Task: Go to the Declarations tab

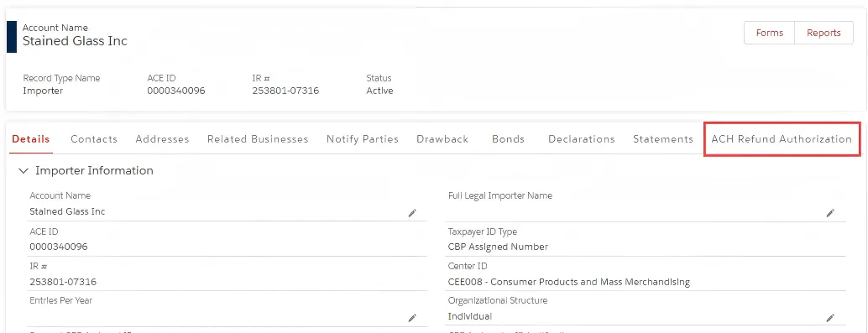Action: click(x=581, y=139)
